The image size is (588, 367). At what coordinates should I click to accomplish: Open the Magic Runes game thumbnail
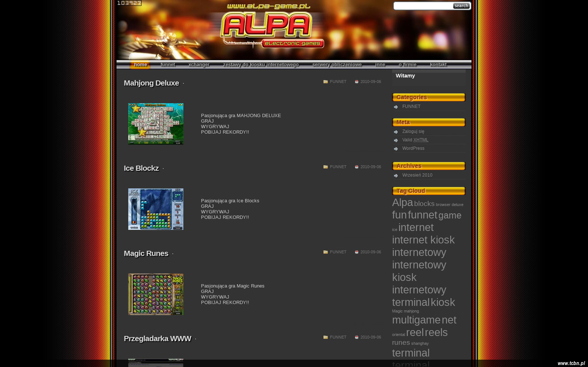point(156,294)
